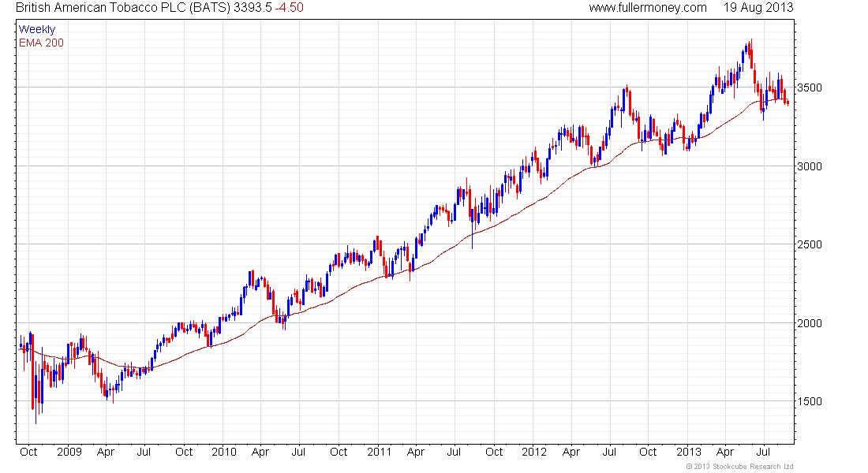Click the 2500 price axis label
The image size is (868, 473).
pos(810,244)
